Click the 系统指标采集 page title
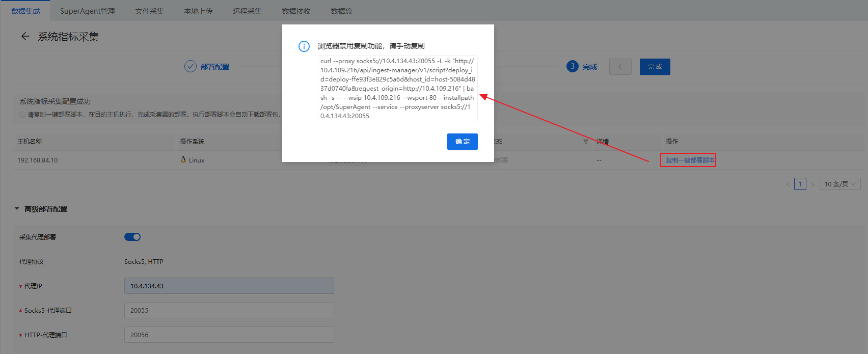The image size is (868, 354). 68,37
